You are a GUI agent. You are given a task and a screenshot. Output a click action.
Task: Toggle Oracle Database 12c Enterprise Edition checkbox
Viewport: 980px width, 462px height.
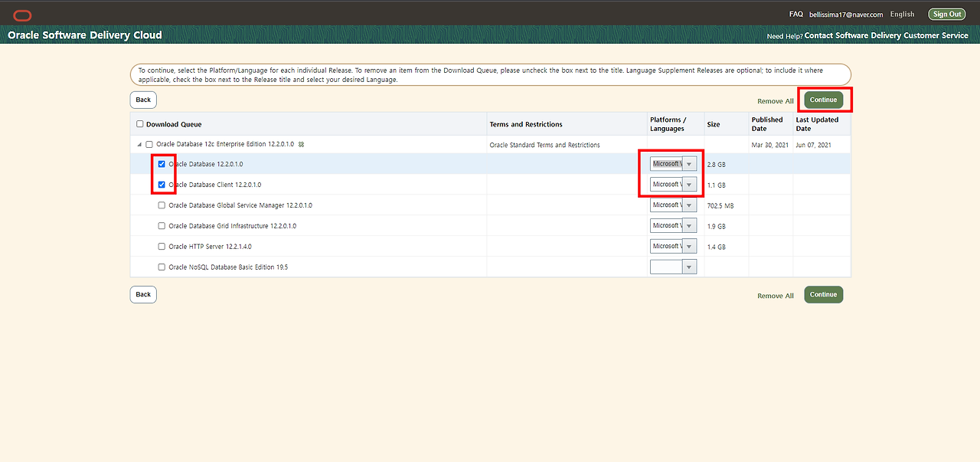coord(149,144)
